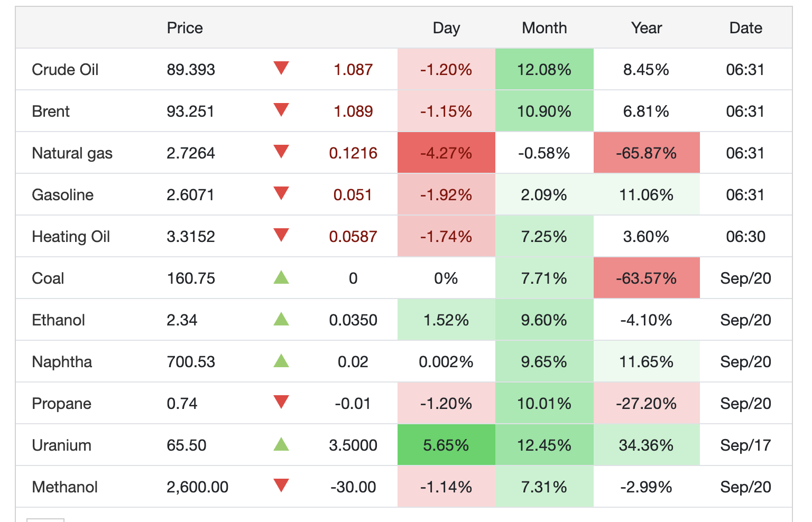Sort by the Price column header
Screen dimensions: 812x522
(x=184, y=27)
